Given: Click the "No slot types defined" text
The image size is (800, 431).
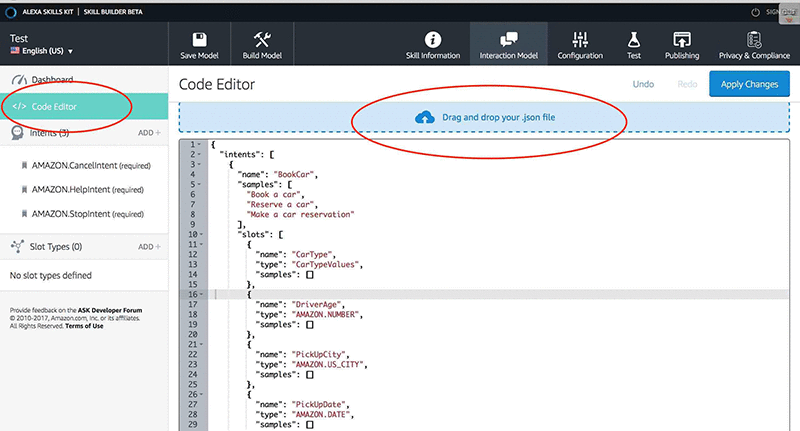Looking at the screenshot, I should (51, 275).
